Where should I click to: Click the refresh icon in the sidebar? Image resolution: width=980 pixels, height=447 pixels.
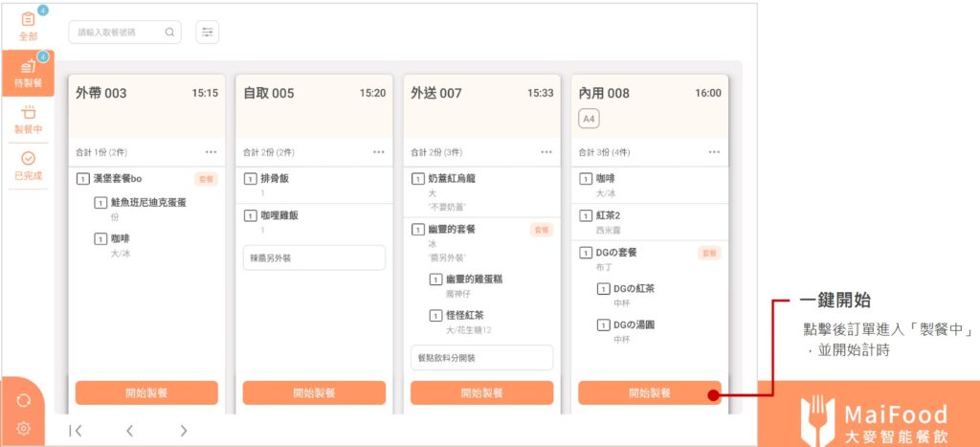[x=24, y=400]
